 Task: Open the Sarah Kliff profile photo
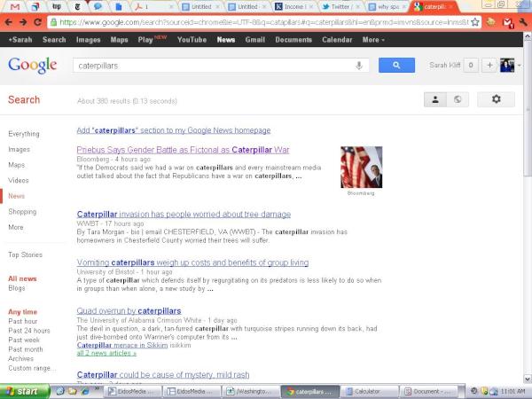coord(507,65)
